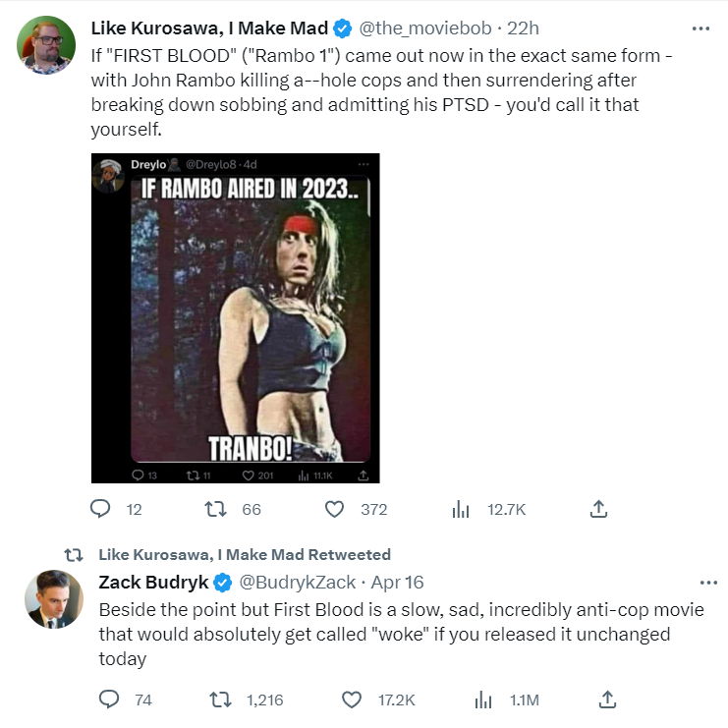Open the 22h timestamp link
The image size is (728, 728).
[522, 28]
